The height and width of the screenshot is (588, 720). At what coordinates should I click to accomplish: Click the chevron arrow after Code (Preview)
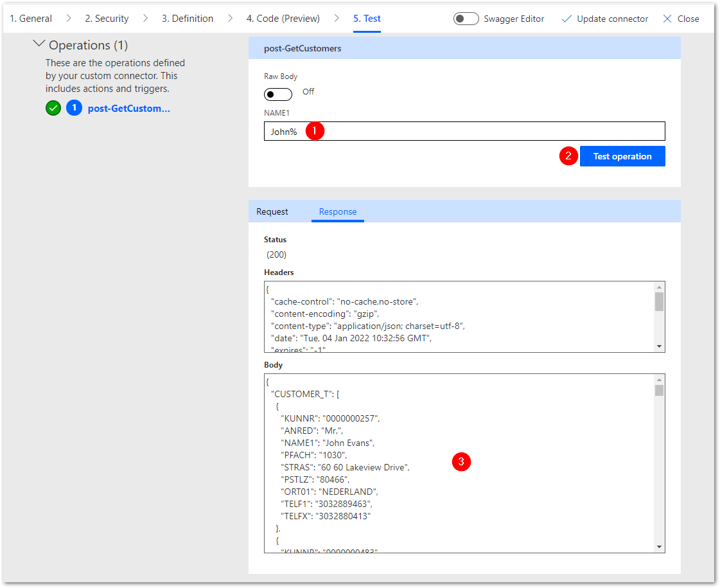337,19
